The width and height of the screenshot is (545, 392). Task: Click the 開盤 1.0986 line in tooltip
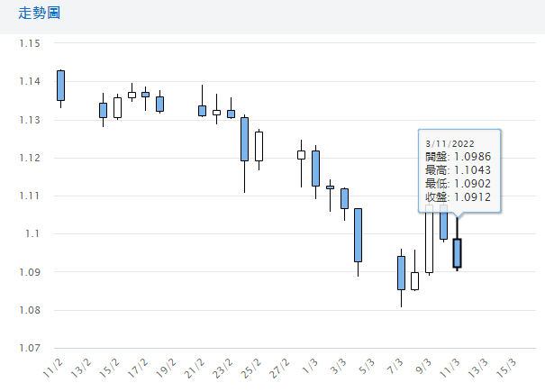click(x=458, y=157)
